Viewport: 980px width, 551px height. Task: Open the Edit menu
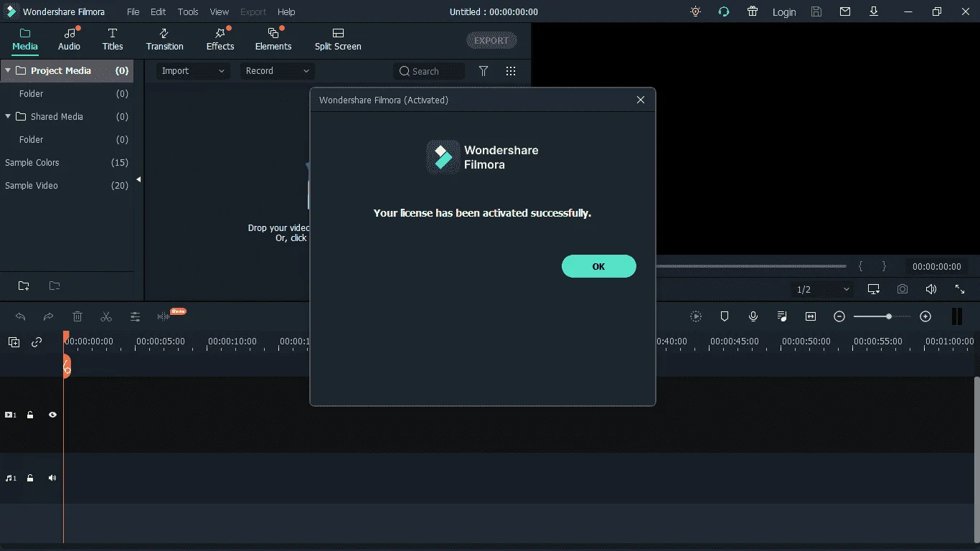tap(158, 11)
